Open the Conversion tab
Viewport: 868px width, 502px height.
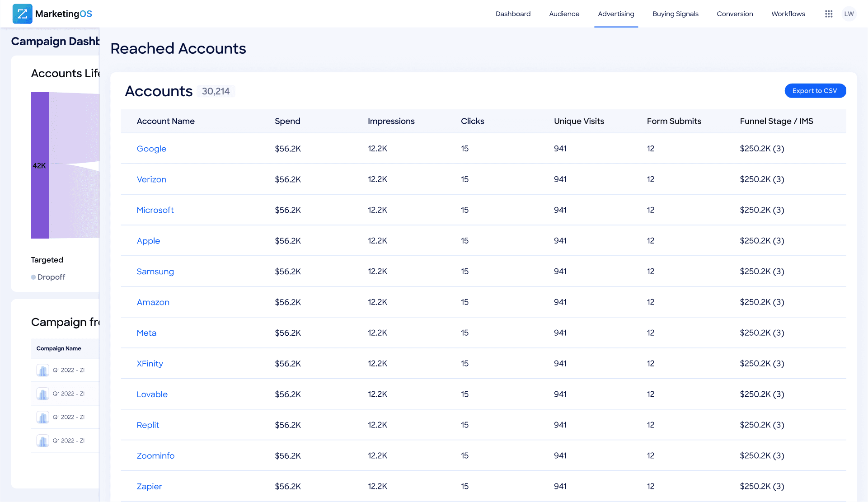[734, 14]
